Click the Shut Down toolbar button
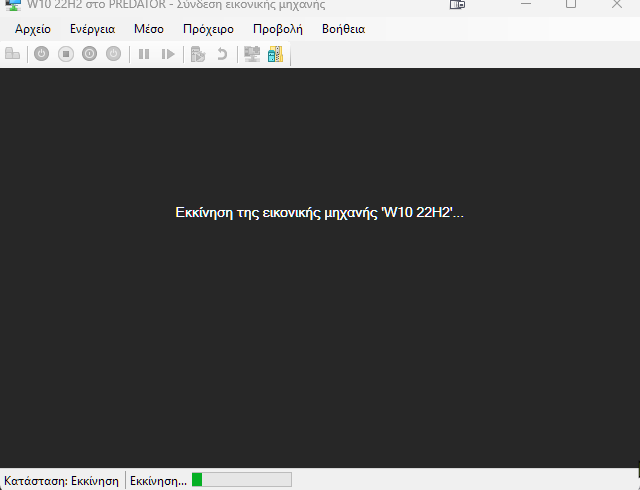This screenshot has width=640, height=490. pyautogui.click(x=89, y=54)
